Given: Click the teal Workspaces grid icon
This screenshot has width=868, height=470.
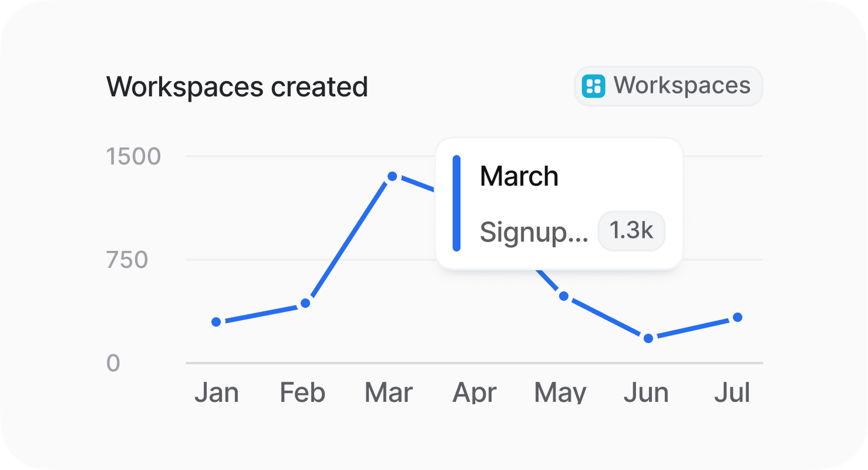Looking at the screenshot, I should (593, 86).
